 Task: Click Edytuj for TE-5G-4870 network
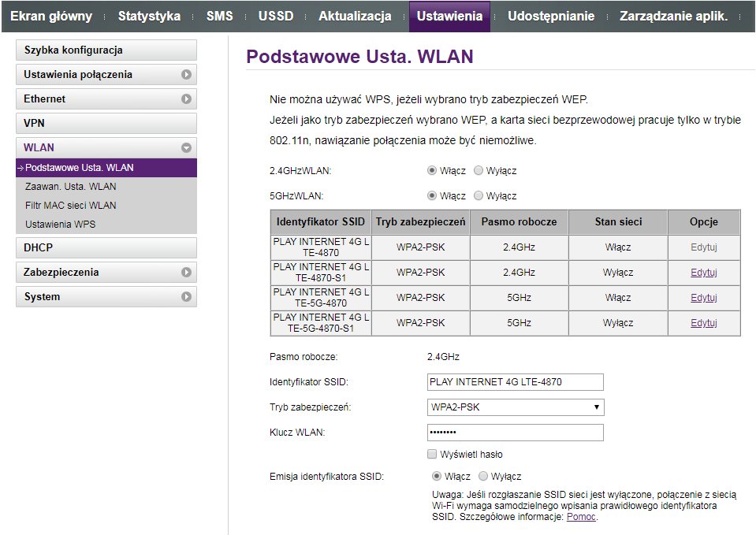[703, 298]
